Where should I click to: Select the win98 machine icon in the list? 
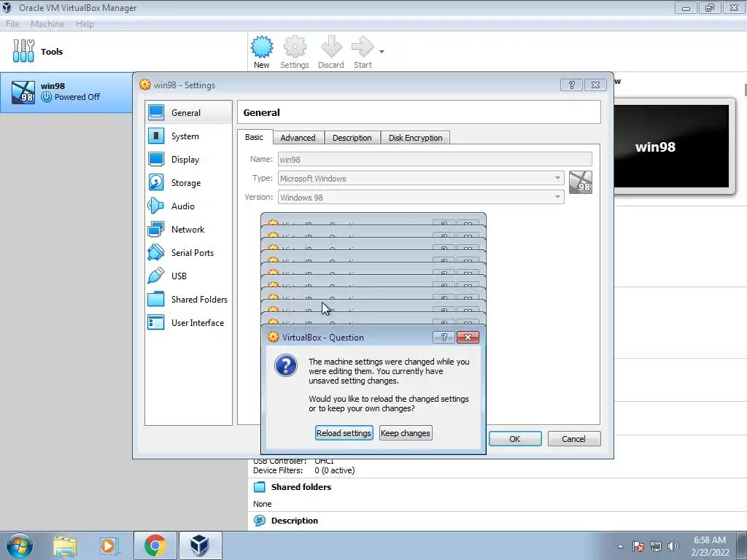tap(23, 92)
